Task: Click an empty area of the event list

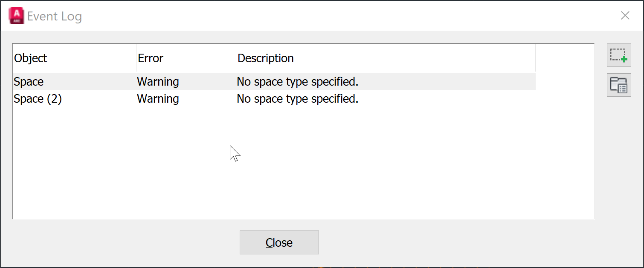Action: click(x=299, y=162)
